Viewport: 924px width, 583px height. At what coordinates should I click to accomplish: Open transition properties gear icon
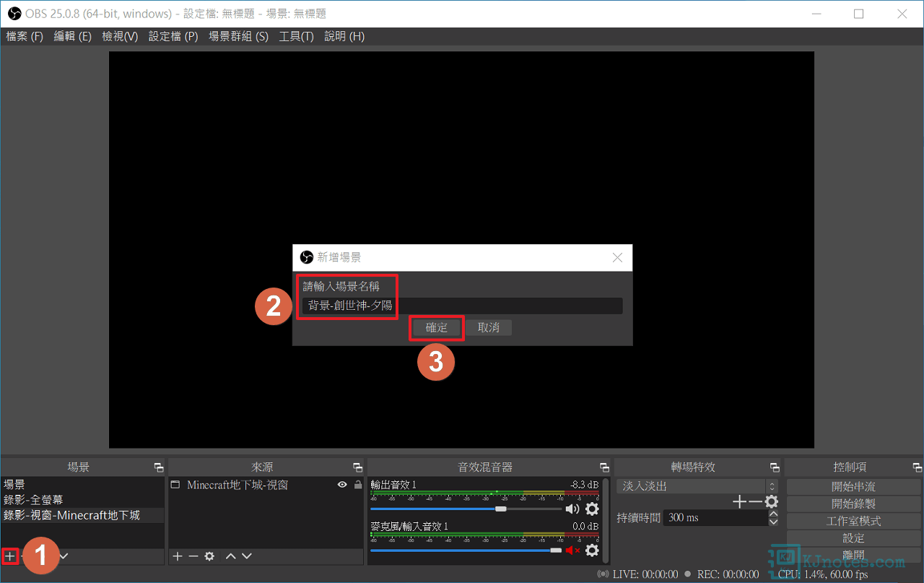click(x=772, y=501)
